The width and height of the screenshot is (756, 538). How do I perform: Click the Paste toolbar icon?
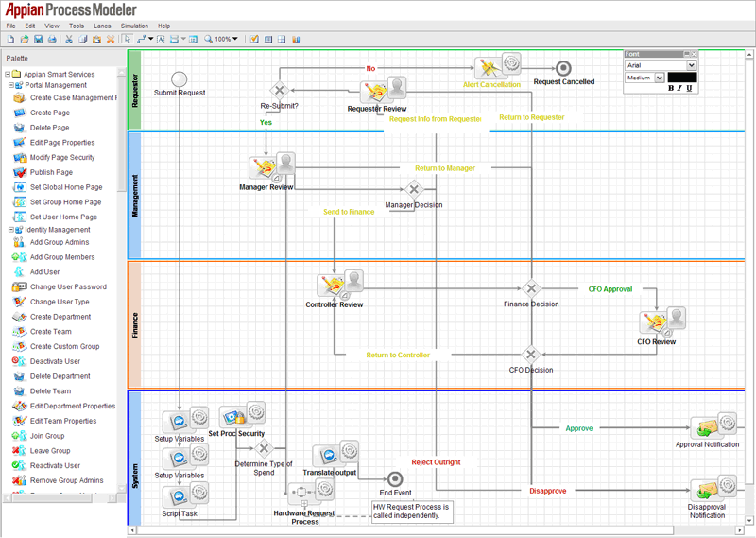97,39
